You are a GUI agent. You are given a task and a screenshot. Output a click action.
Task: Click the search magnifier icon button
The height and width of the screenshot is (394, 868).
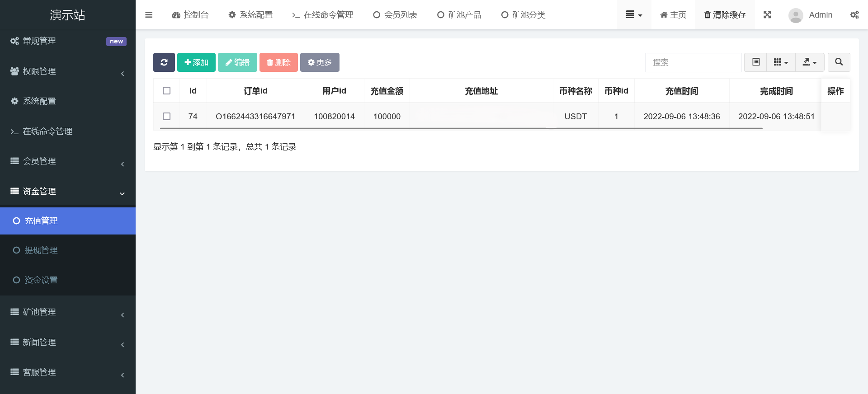839,62
